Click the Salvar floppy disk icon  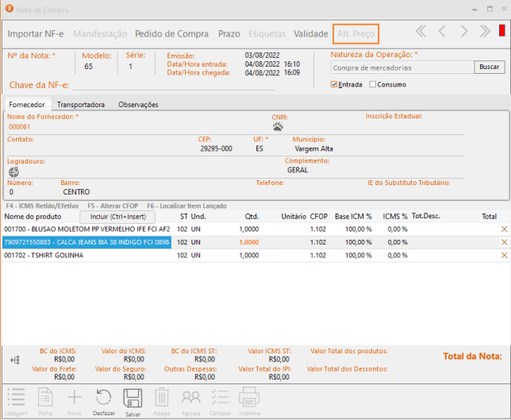pyautogui.click(x=133, y=399)
